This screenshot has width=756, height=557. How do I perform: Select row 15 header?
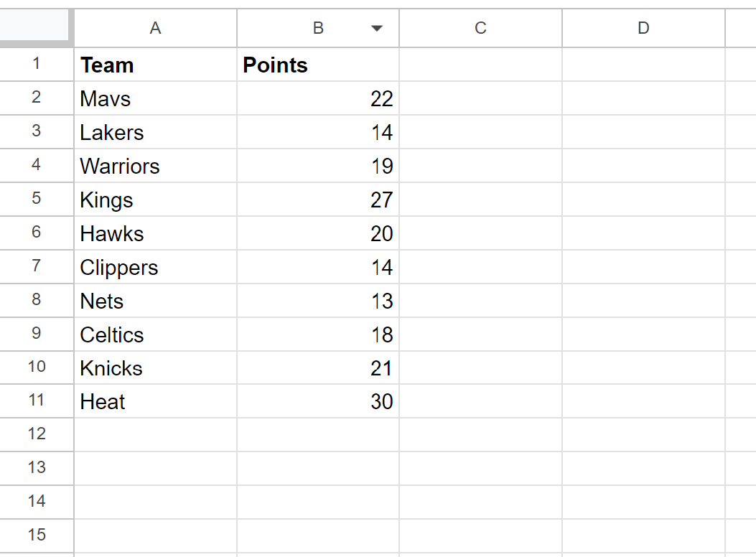click(37, 535)
